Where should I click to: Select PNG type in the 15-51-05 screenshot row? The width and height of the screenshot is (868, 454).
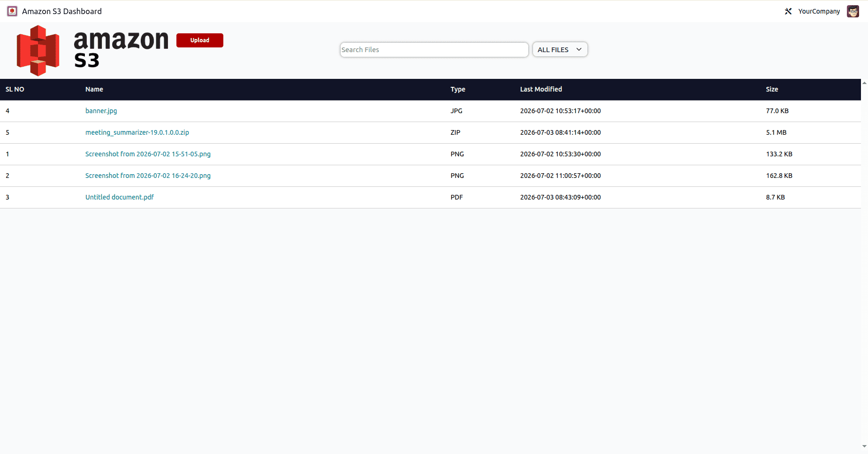[x=457, y=154]
